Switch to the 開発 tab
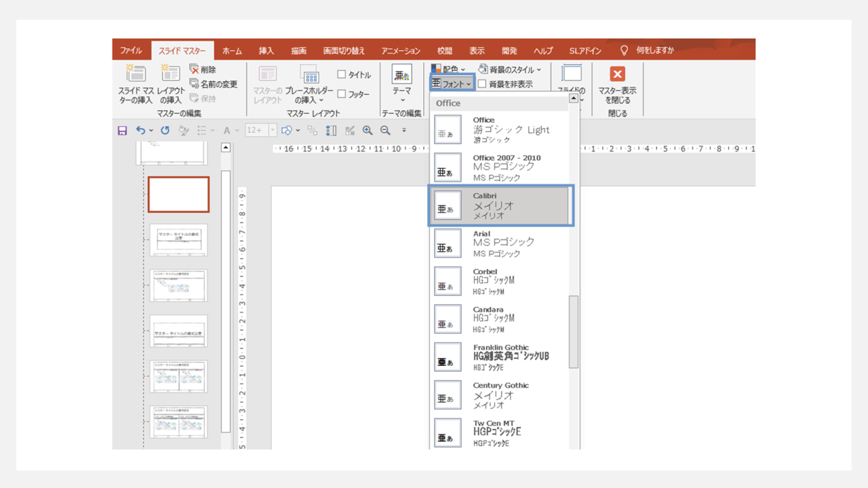 click(509, 51)
